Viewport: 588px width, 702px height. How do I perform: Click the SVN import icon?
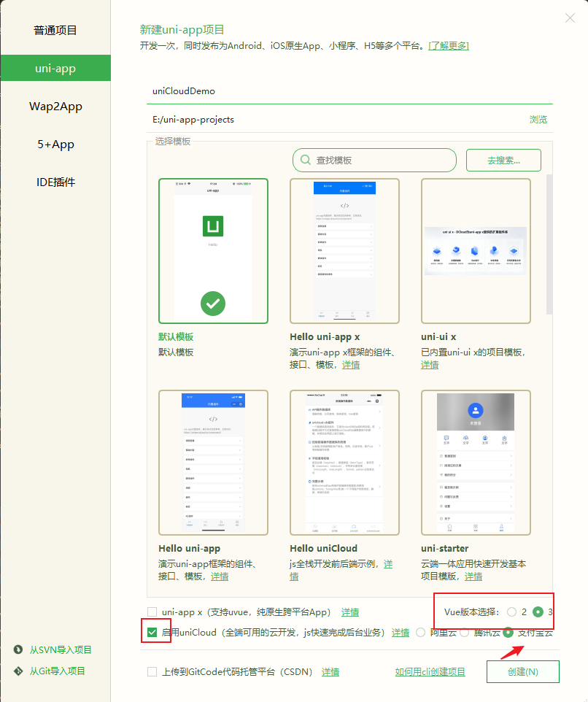point(18,649)
